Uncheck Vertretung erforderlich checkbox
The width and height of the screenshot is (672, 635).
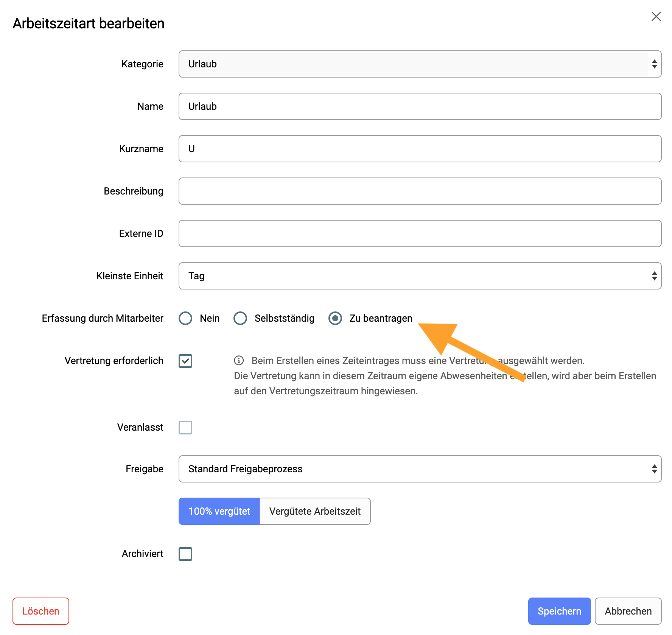click(185, 361)
